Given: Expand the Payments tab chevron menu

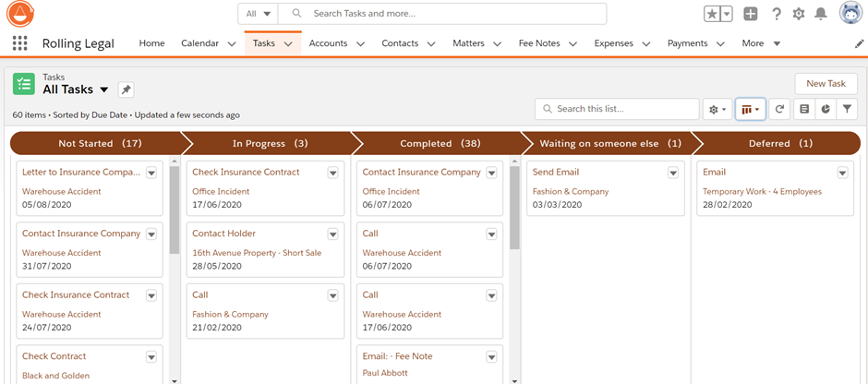Looking at the screenshot, I should [x=720, y=43].
